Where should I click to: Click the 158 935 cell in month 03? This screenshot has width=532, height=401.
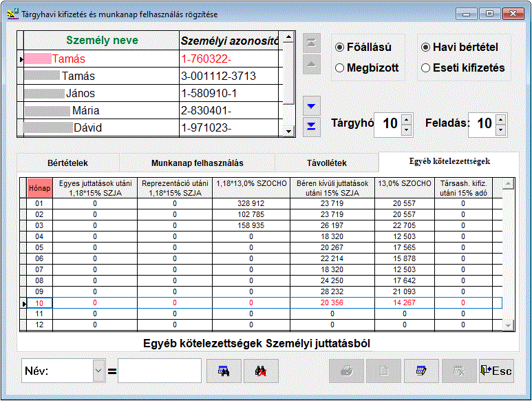[x=251, y=225]
